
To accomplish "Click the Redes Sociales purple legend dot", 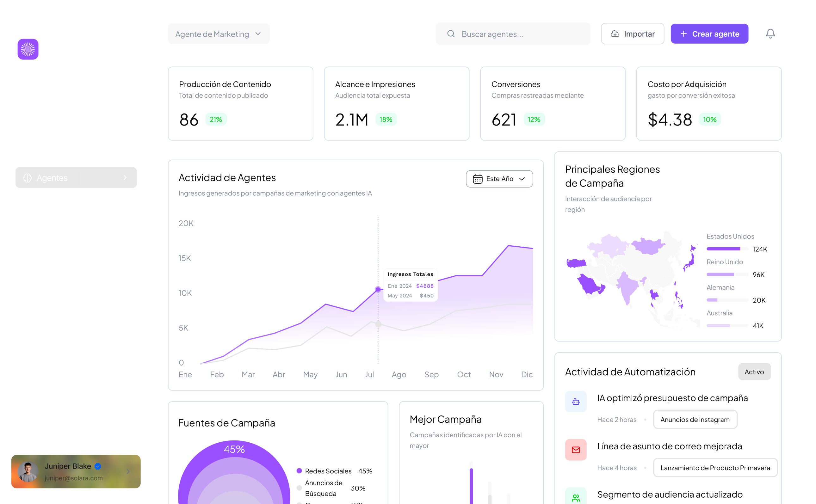I will pyautogui.click(x=299, y=471).
